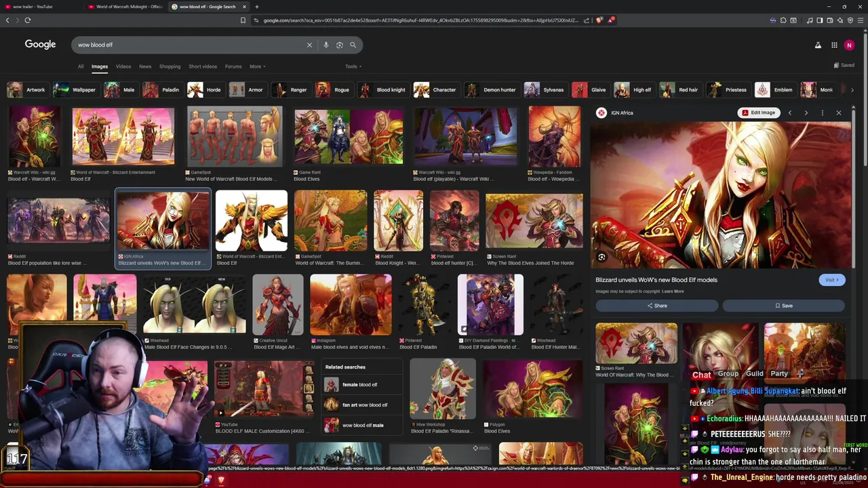This screenshot has width=868, height=488.
Task: Open the Hive Workshop Blood Elf Paladin thumbnail
Action: point(442,389)
